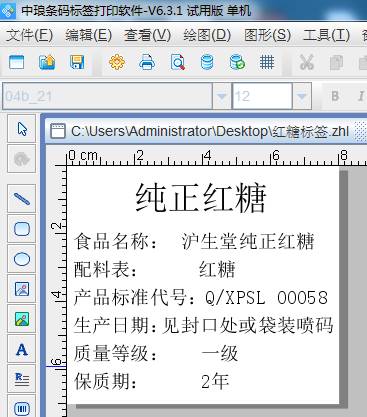367x417 pixels.
Task: Select the green picture tool
Action: pos(22,319)
